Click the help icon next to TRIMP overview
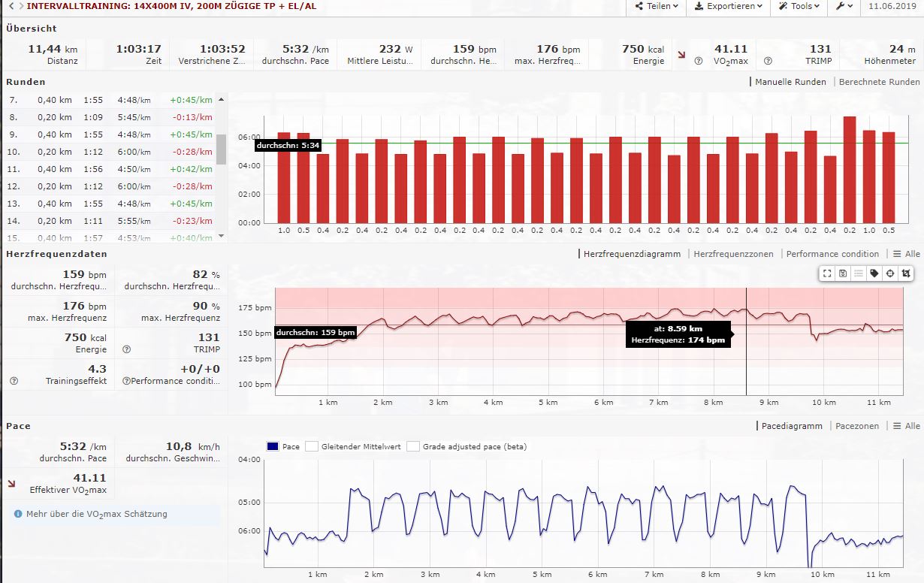924x583 pixels. coord(768,62)
